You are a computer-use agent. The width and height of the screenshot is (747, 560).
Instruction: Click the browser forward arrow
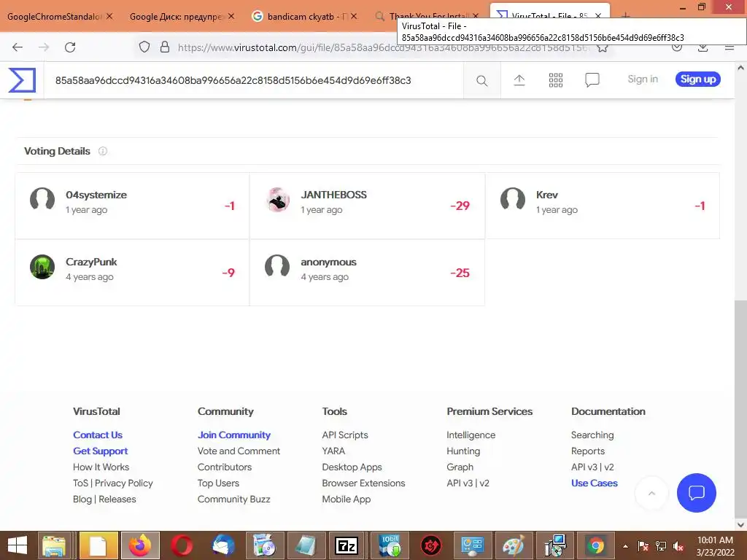(44, 47)
